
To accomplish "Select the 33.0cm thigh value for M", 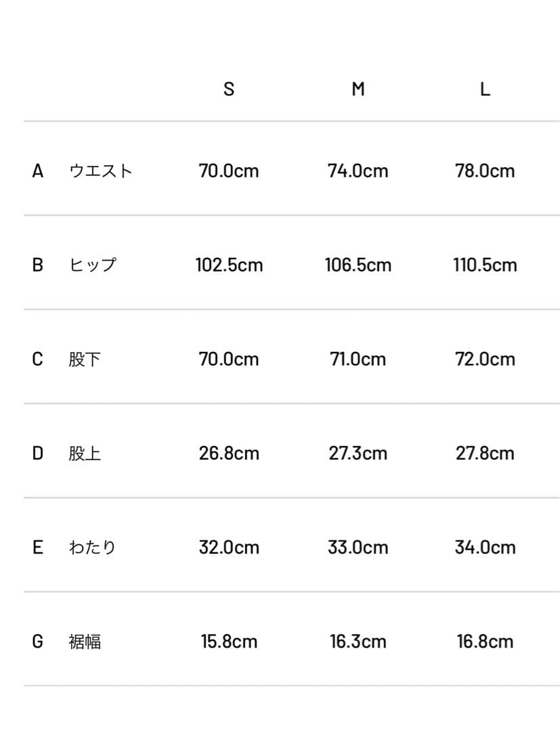I will [x=358, y=547].
